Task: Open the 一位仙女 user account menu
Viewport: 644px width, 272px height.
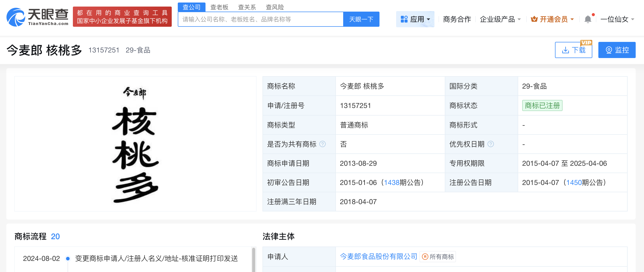Action: pyautogui.click(x=617, y=19)
